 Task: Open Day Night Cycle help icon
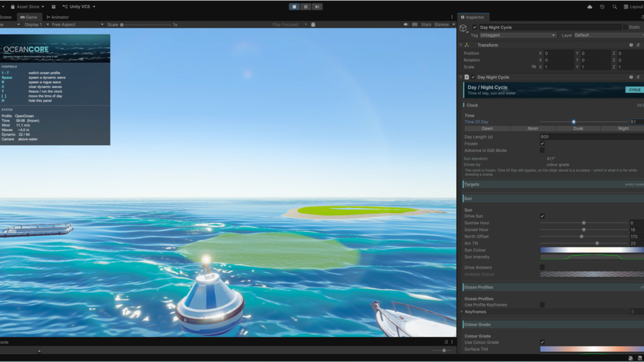[631, 77]
